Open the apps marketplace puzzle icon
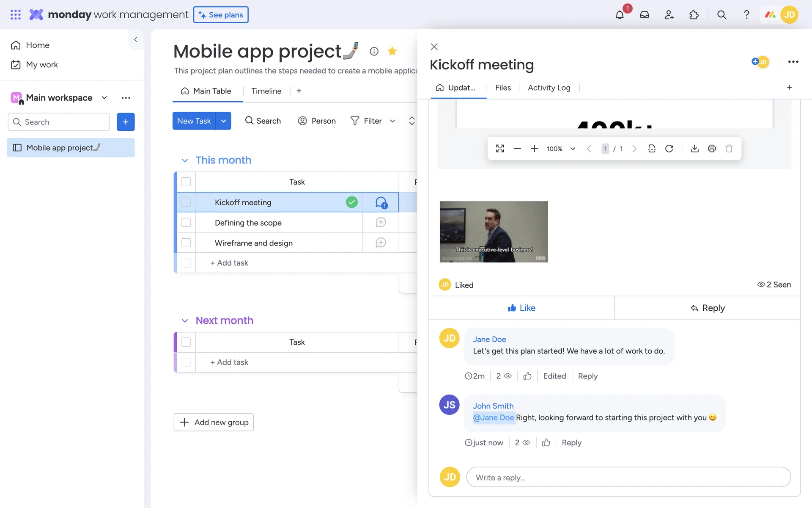 (694, 15)
